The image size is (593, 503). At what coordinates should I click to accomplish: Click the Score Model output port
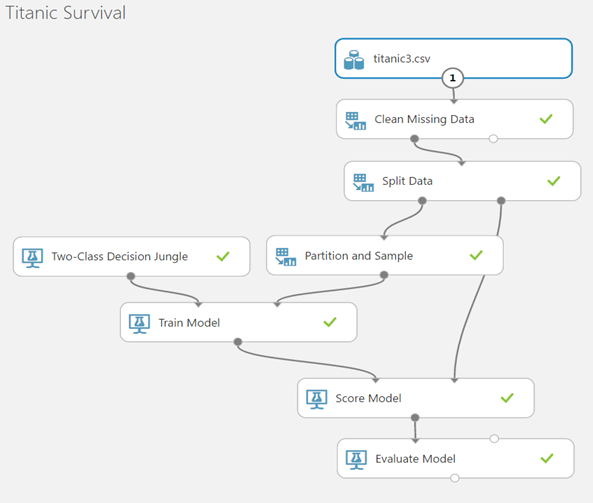(415, 418)
